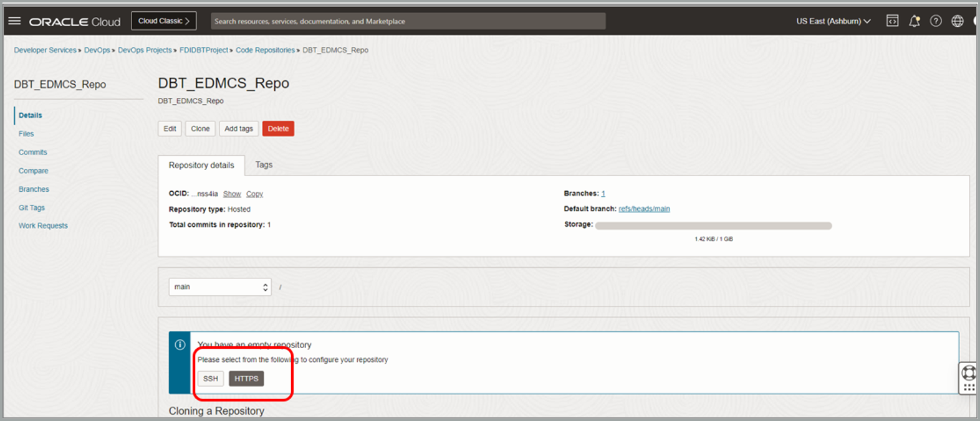Image resolution: width=980 pixels, height=421 pixels.
Task: Open Commits in the sidebar
Action: click(x=33, y=153)
